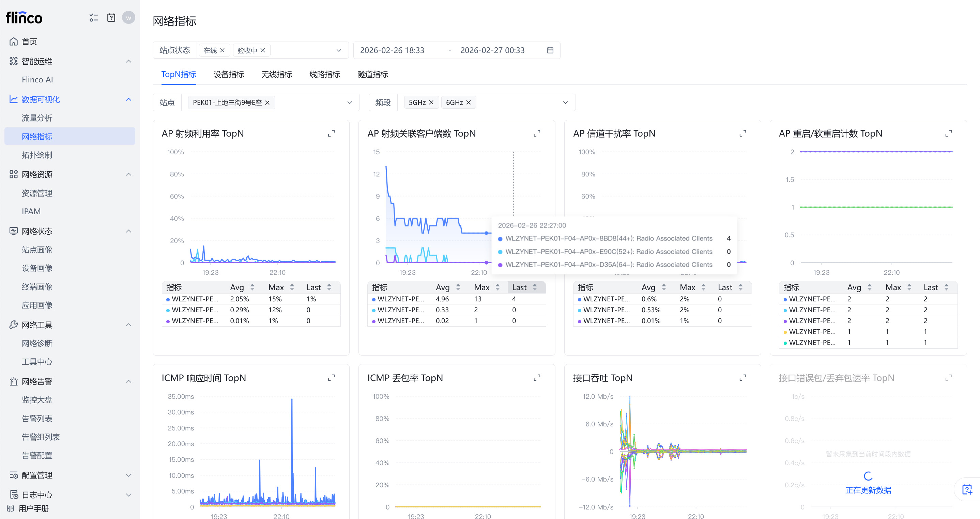Screen dimensions: 980x519
Task: Open the 站点 dropdown arrow
Action: click(350, 103)
